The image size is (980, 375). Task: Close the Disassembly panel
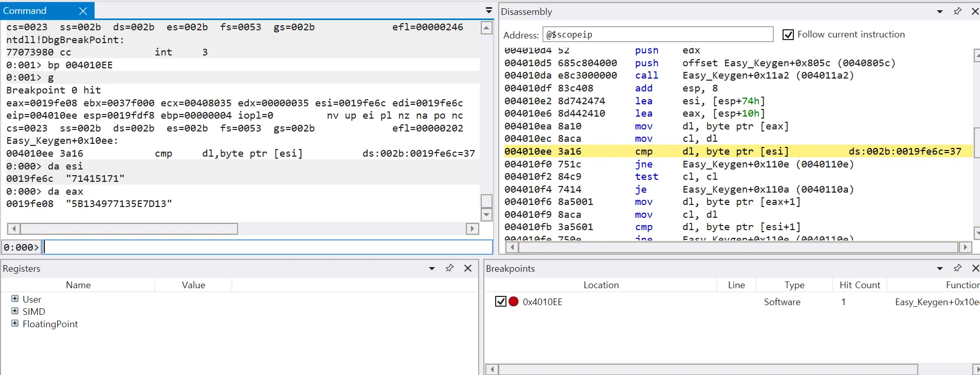[975, 11]
